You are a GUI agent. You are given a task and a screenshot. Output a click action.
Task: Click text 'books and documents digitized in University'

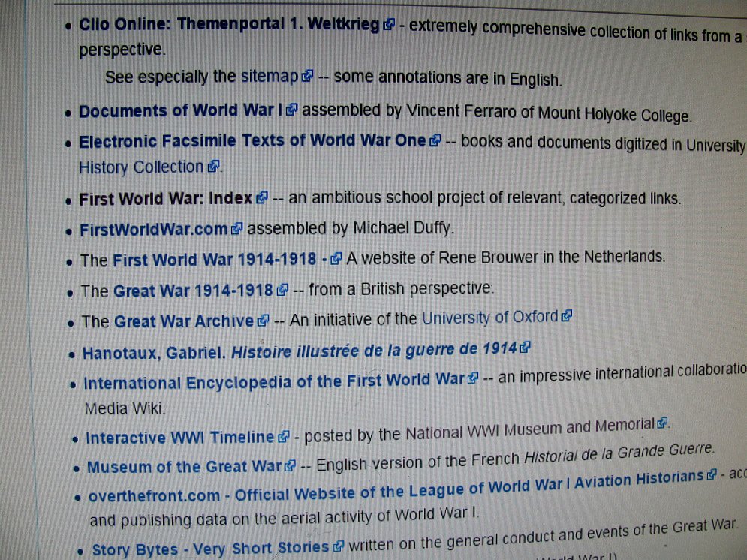603,143
